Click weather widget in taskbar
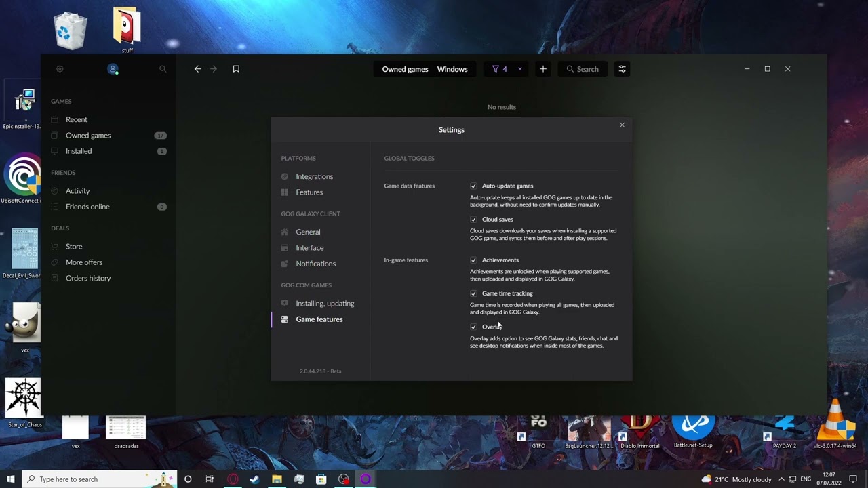The width and height of the screenshot is (868, 488). (736, 479)
